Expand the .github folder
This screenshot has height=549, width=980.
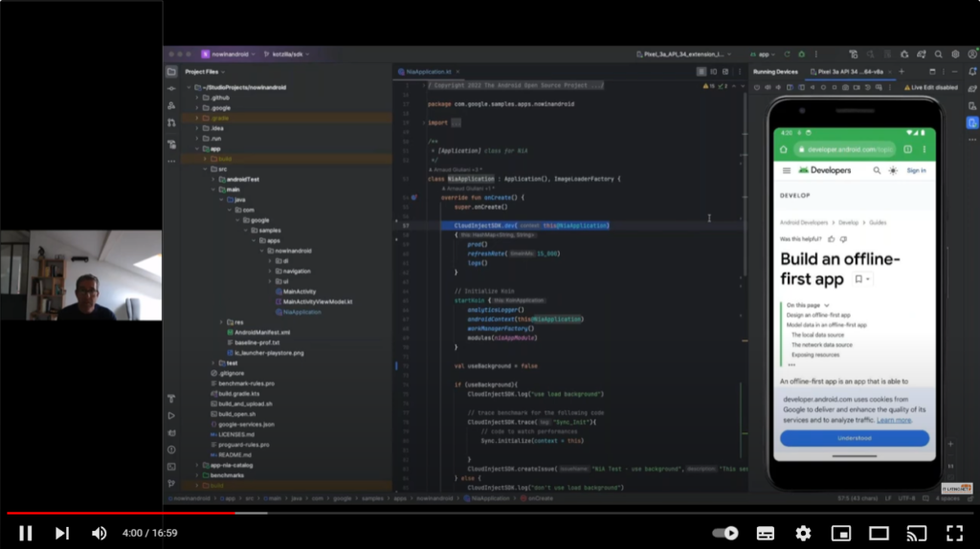[x=197, y=98]
